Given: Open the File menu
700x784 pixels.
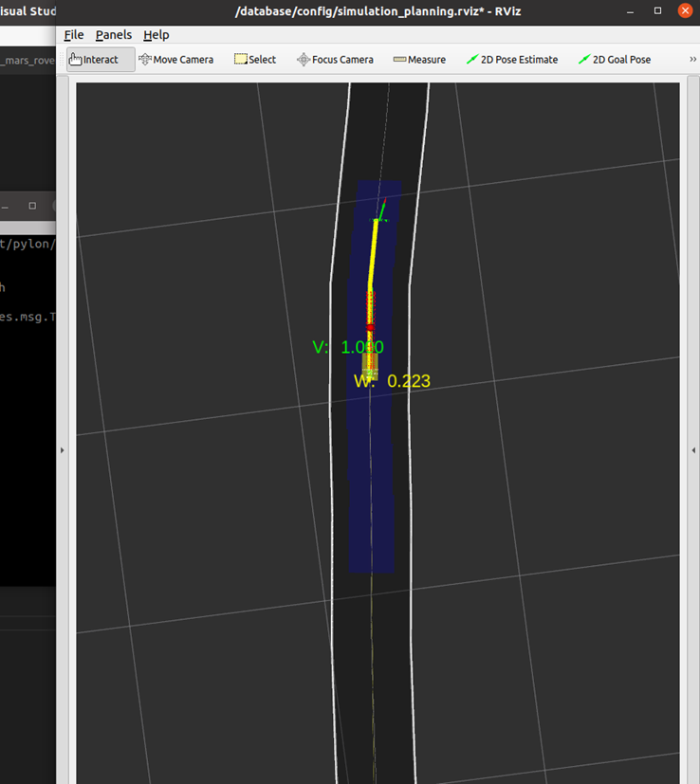Looking at the screenshot, I should (x=74, y=35).
